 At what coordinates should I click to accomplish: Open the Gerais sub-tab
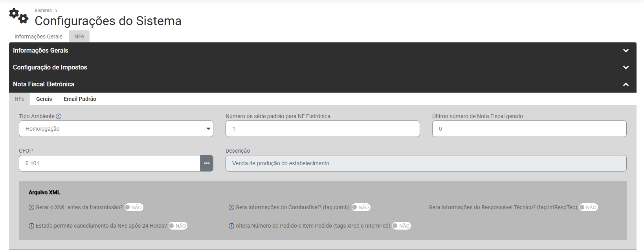[x=44, y=99]
